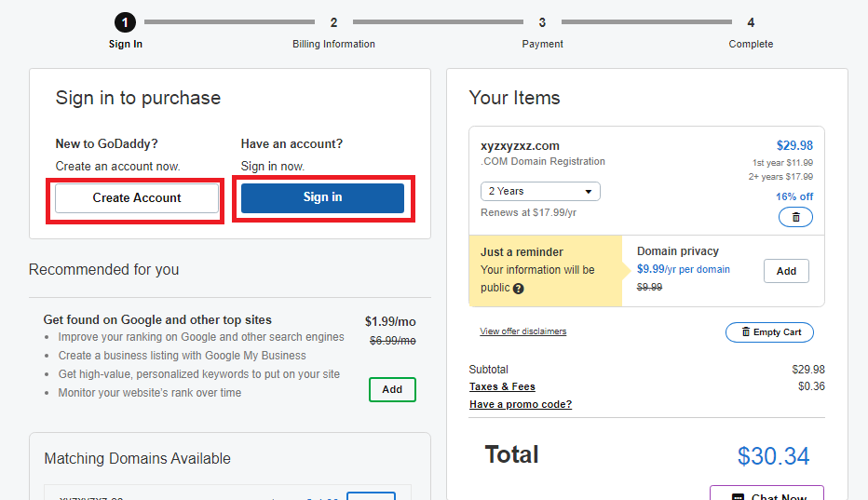The image size is (868, 500).
Task: Click "Have a promo code?" link
Action: click(x=521, y=404)
